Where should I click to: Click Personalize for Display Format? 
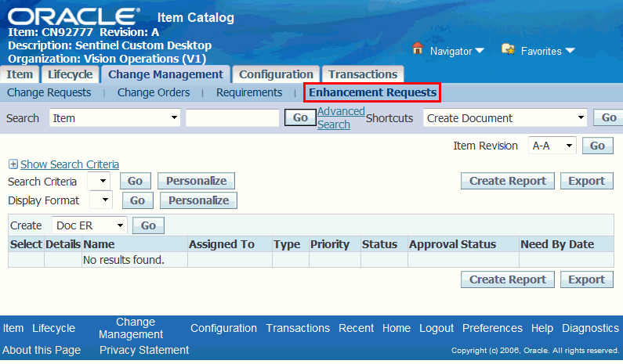(199, 200)
